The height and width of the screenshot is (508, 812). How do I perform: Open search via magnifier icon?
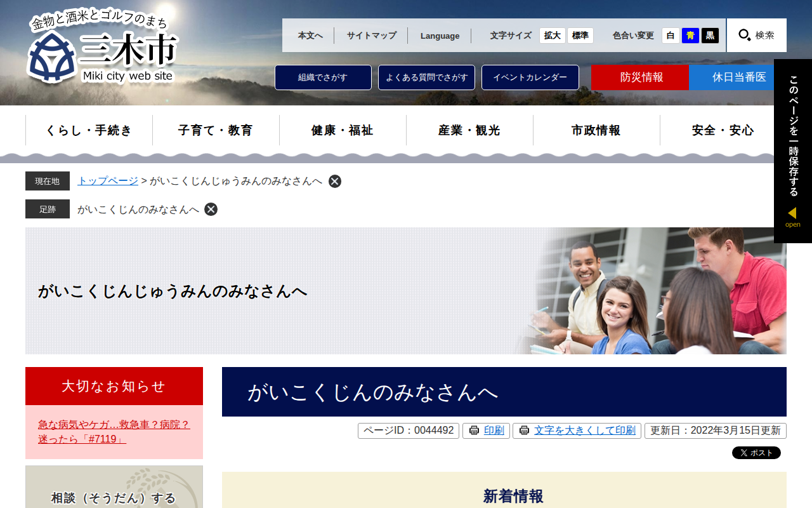pyautogui.click(x=745, y=36)
